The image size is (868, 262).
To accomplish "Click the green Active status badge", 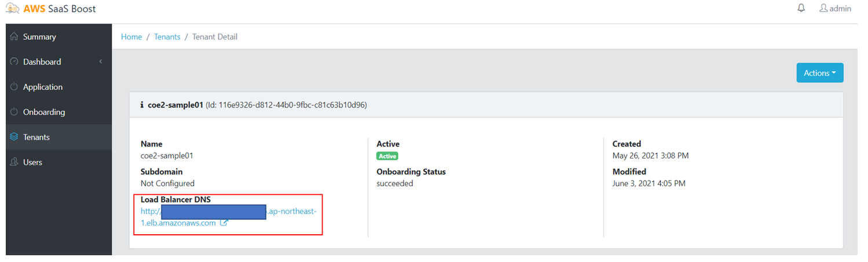I will (387, 156).
